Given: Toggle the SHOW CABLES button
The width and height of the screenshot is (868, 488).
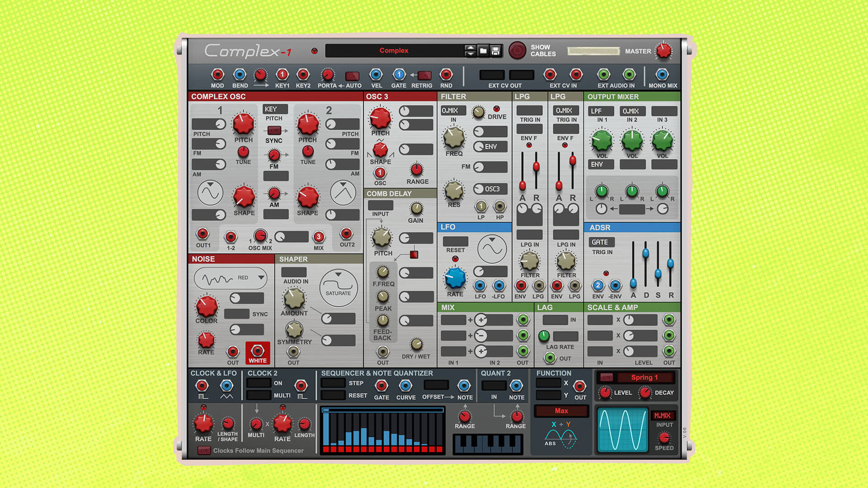Looking at the screenshot, I should (517, 51).
